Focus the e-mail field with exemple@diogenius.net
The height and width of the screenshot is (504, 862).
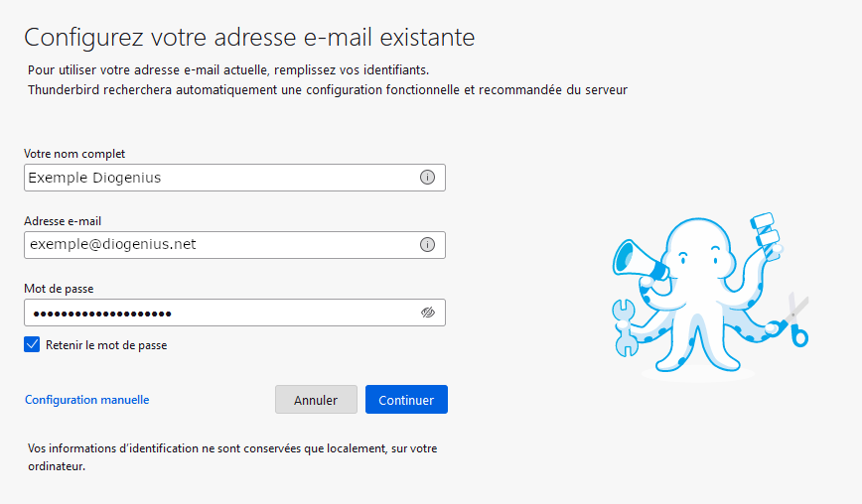pyautogui.click(x=234, y=245)
